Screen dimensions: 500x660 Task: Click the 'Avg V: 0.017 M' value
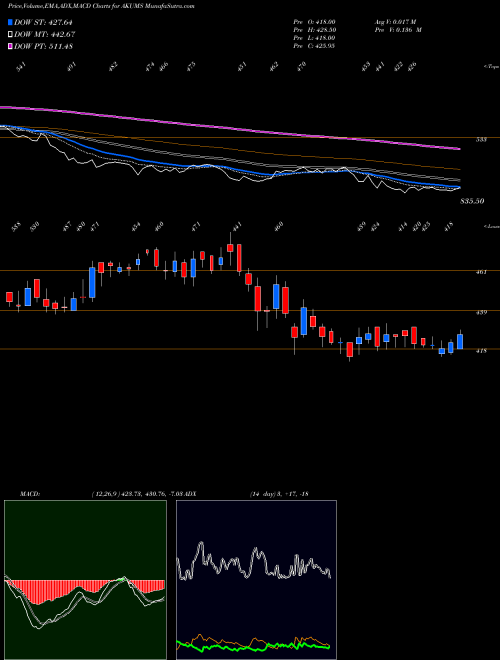click(x=395, y=22)
